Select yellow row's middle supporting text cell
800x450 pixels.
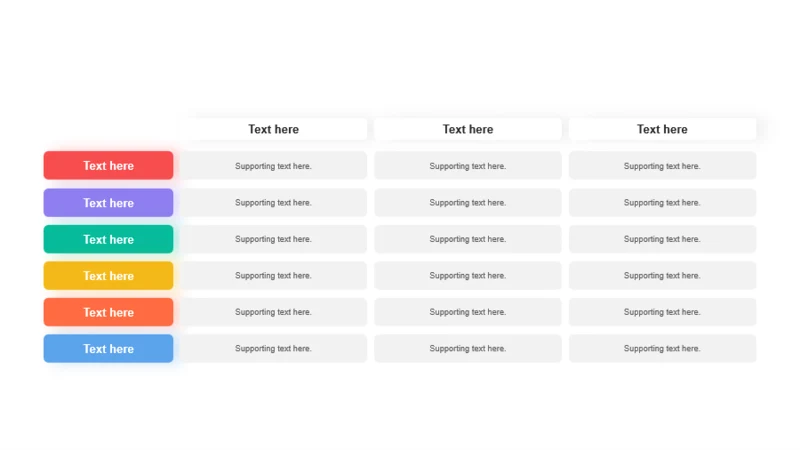(468, 276)
